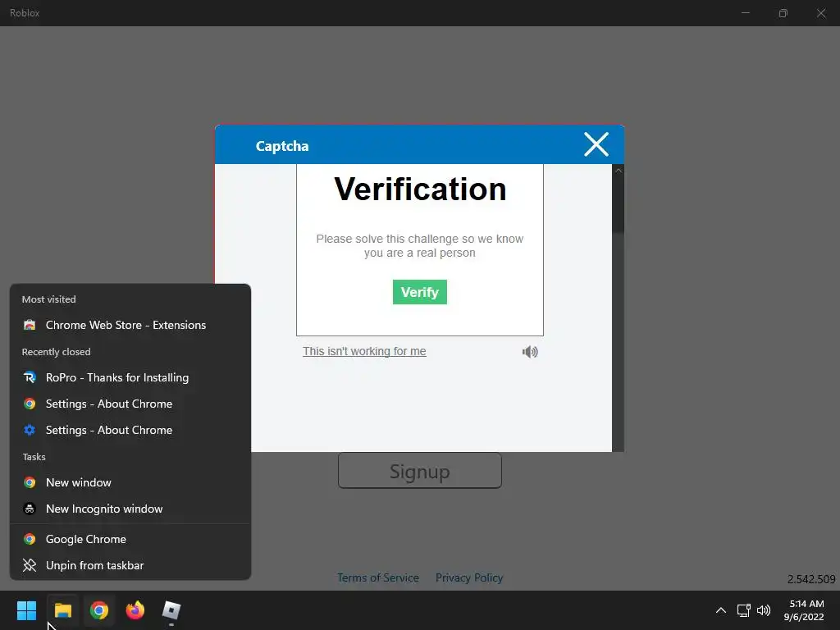
Task: Open first Settings - About Chrome entry with Chrome icon
Action: (x=130, y=404)
